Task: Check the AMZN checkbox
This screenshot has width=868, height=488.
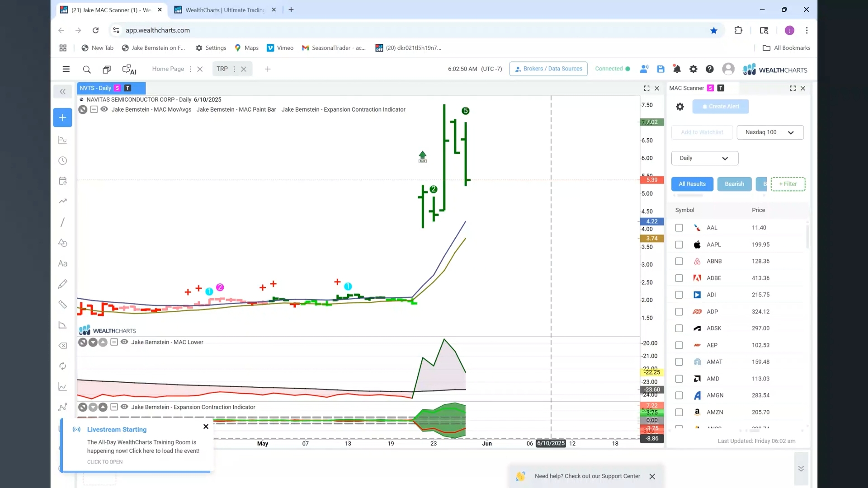Action: pyautogui.click(x=679, y=412)
